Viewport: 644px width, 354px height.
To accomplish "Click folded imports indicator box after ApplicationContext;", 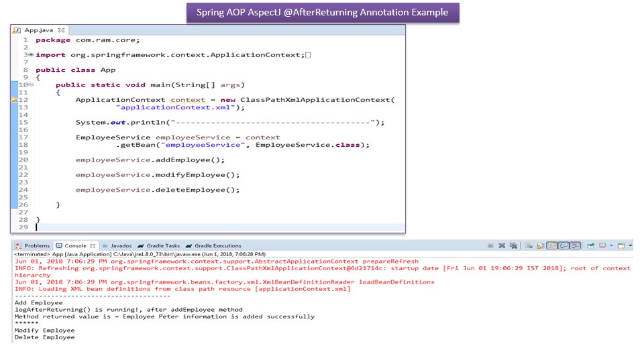I will coord(308,55).
